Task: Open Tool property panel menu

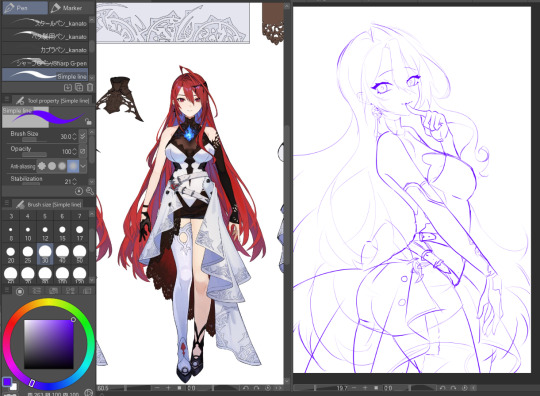Action: point(7,100)
